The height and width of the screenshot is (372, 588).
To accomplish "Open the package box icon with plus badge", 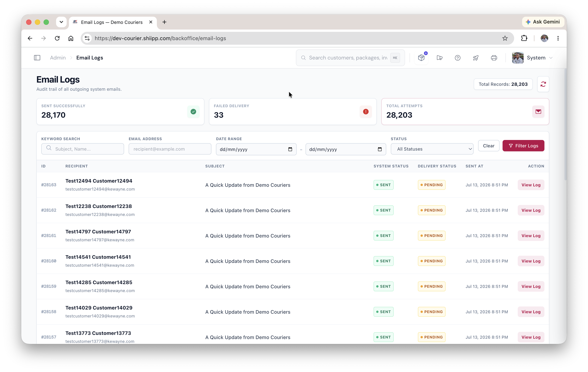I will click(x=421, y=58).
